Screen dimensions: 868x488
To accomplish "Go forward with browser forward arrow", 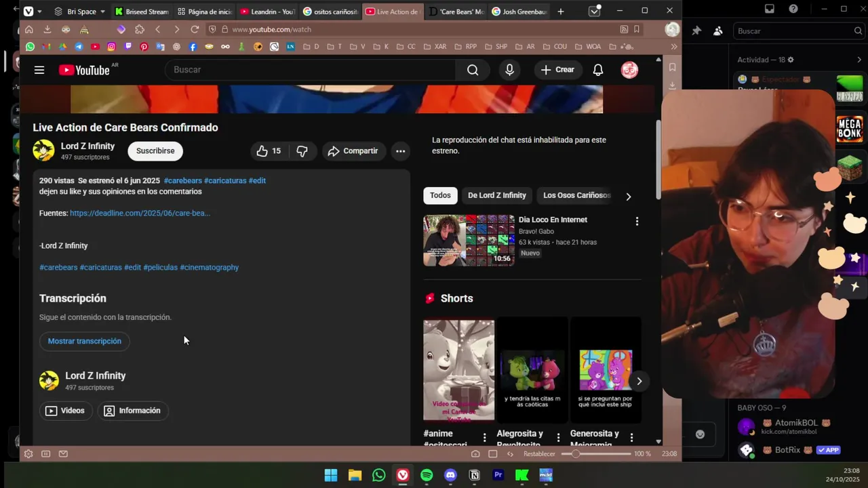I will pyautogui.click(x=176, y=30).
